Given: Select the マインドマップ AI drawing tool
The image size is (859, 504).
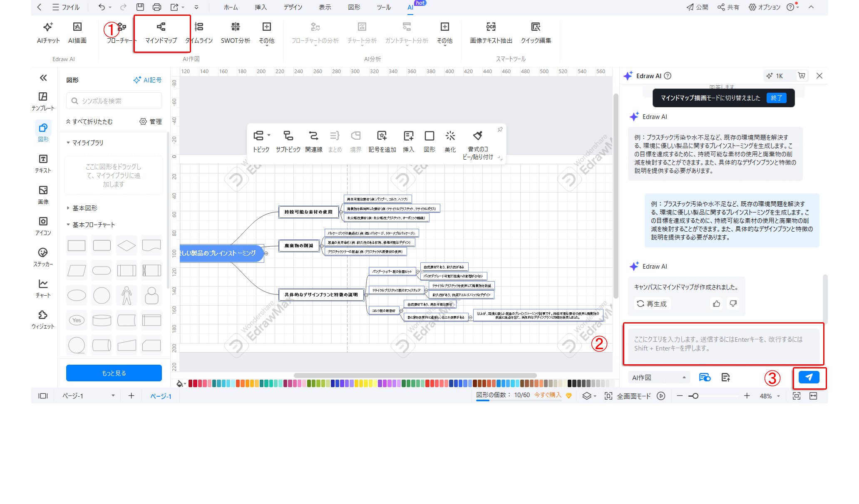Looking at the screenshot, I should [161, 32].
